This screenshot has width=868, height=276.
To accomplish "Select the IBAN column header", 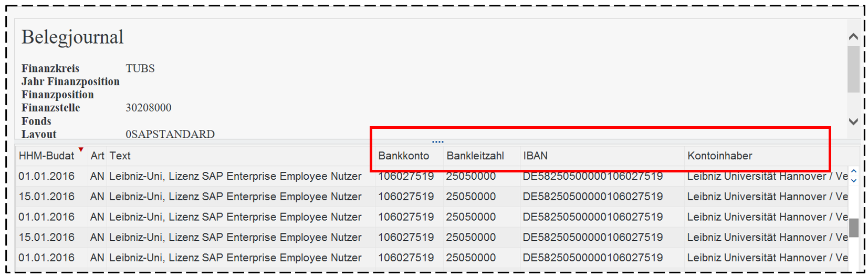I will pos(535,156).
